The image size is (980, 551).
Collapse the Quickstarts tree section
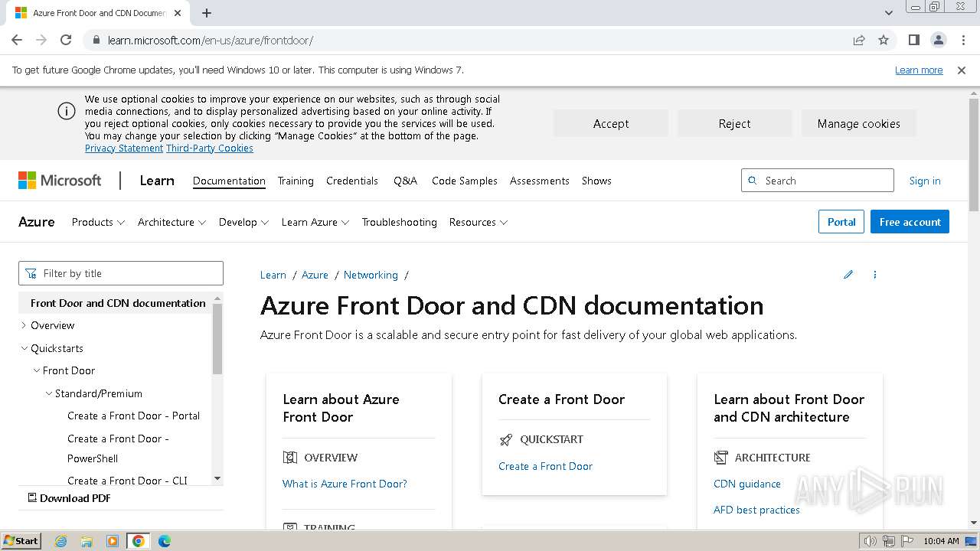24,348
